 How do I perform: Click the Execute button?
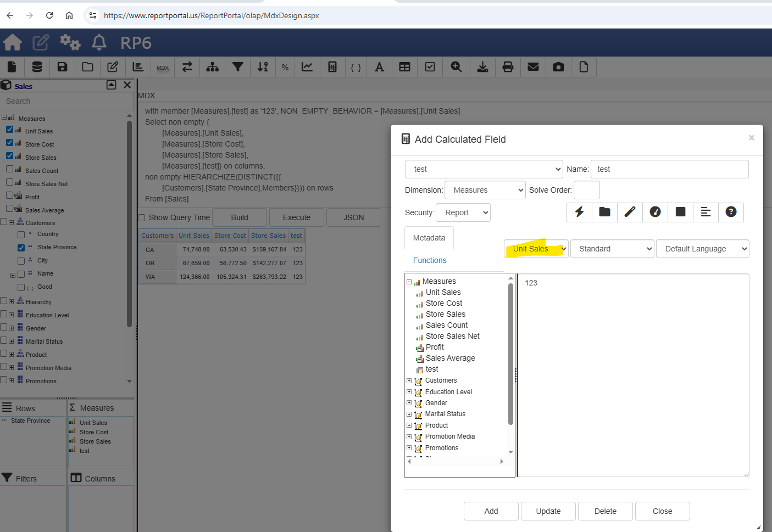click(297, 217)
